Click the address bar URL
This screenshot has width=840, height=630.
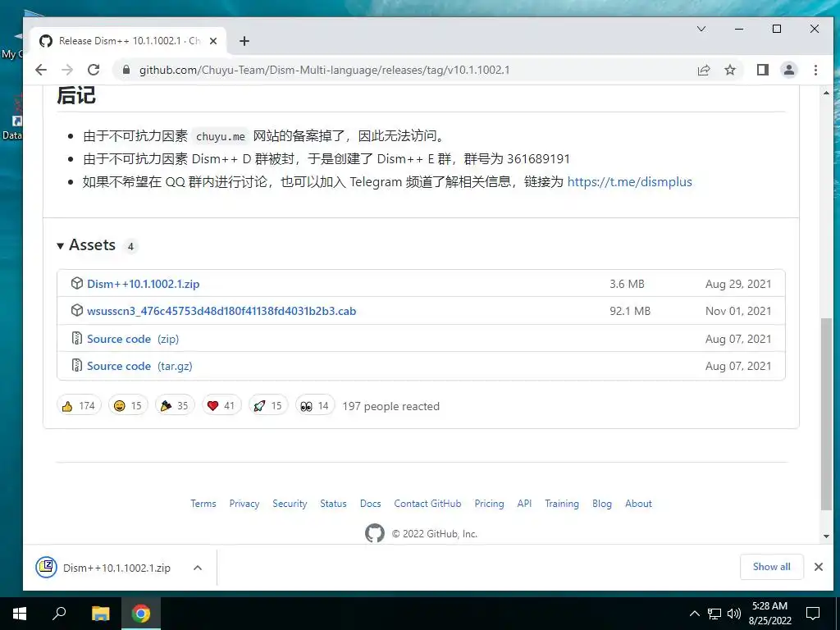324,70
